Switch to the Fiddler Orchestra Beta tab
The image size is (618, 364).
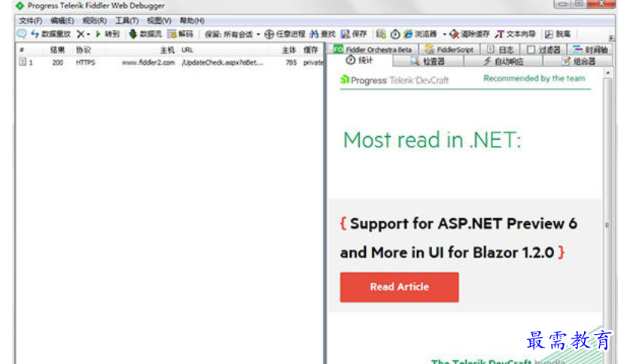373,50
